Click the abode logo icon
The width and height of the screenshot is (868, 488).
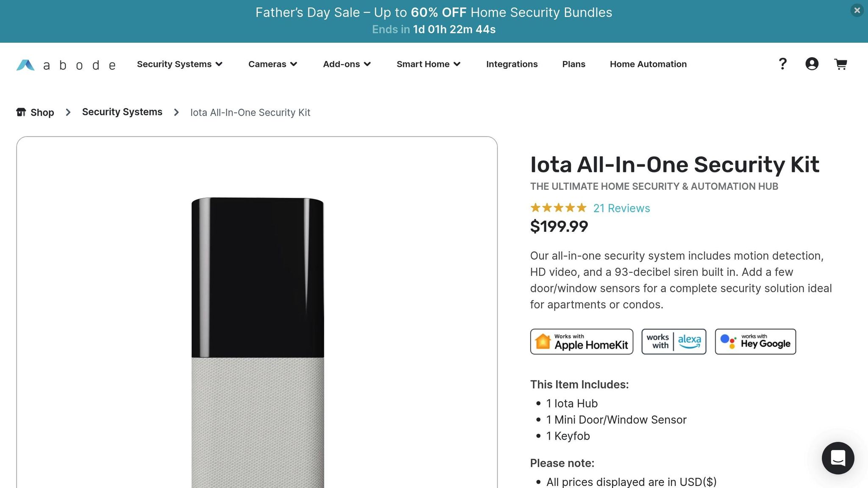[25, 65]
